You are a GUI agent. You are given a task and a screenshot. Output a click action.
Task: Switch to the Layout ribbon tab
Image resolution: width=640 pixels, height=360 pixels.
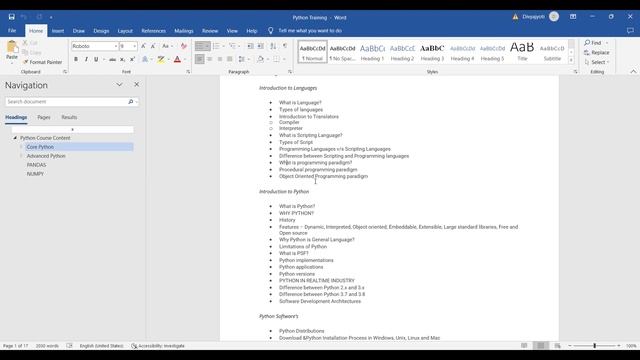point(125,31)
